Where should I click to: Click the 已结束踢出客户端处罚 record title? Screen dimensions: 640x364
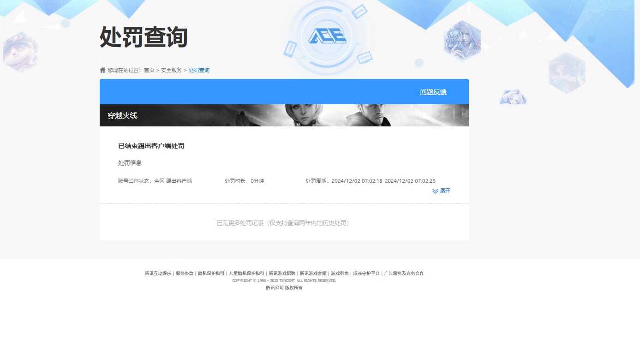151,146
